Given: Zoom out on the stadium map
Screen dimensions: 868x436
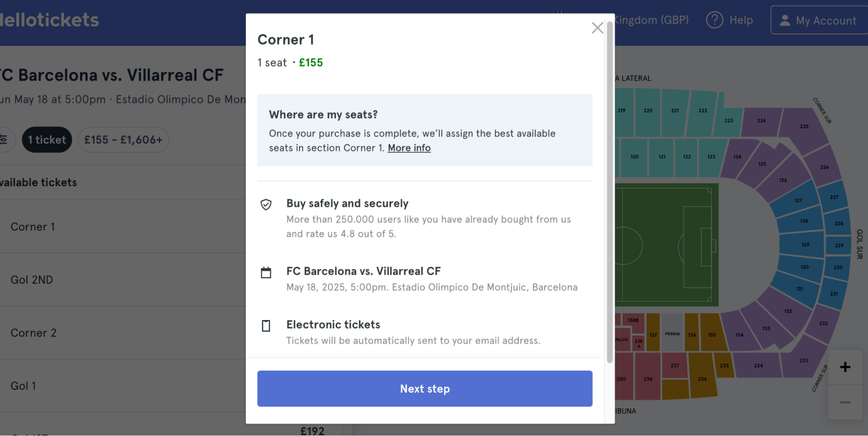Looking at the screenshot, I should pos(845,402).
